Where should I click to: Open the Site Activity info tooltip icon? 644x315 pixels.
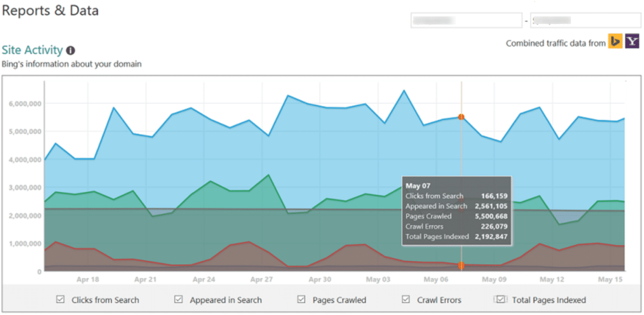[70, 50]
